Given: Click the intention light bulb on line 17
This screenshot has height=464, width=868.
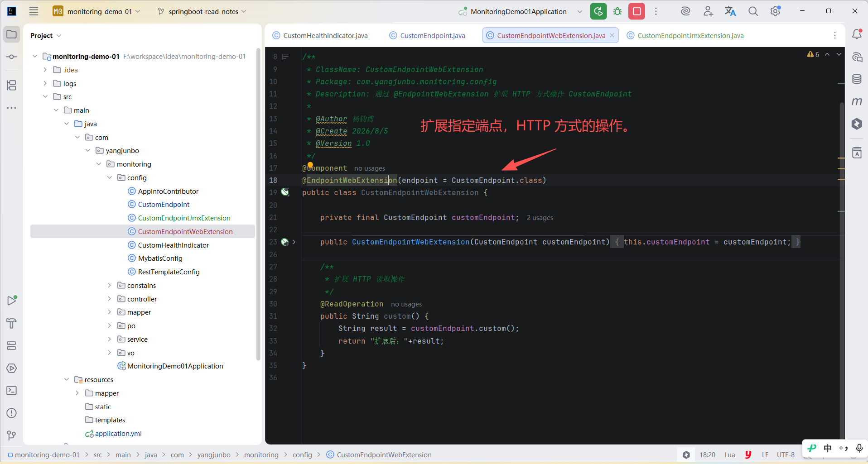Looking at the screenshot, I should pos(310,165).
